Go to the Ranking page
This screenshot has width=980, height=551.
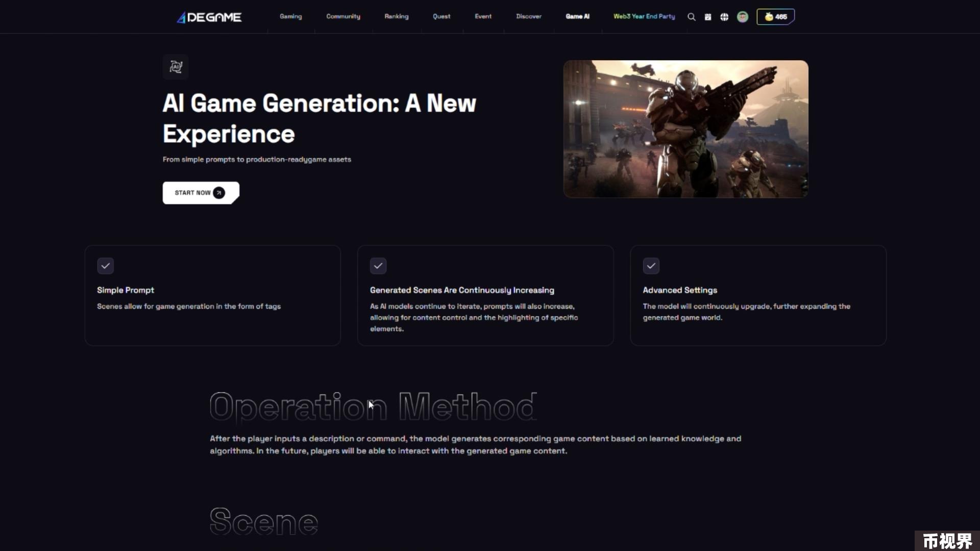click(397, 16)
